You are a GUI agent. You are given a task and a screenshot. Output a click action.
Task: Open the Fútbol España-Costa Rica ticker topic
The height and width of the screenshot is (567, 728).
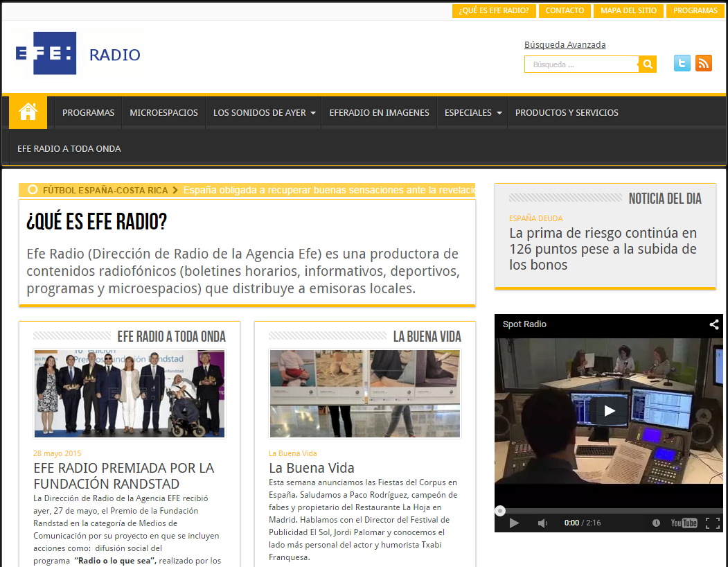[105, 190]
